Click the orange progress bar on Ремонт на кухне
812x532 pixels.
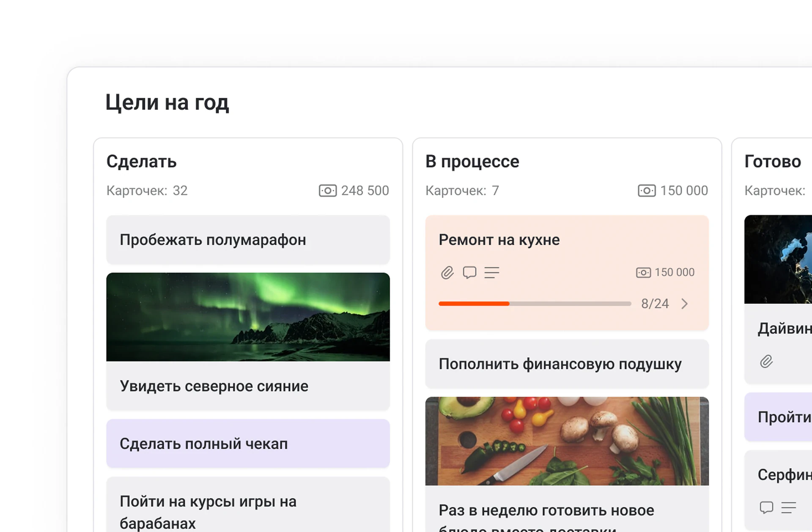[474, 304]
